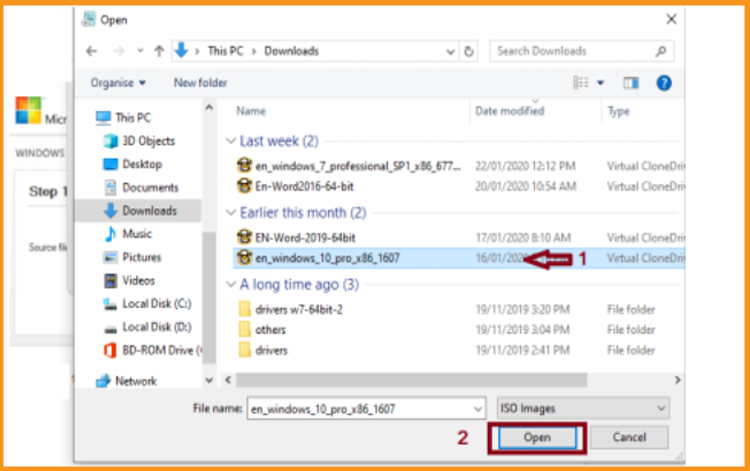Collapse the A long time ago (3) group
Screen dimensions: 750x471
pyautogui.click(x=231, y=285)
